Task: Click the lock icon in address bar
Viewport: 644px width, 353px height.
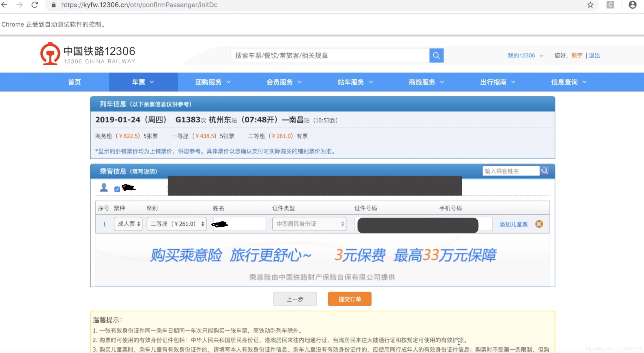Action: point(53,5)
